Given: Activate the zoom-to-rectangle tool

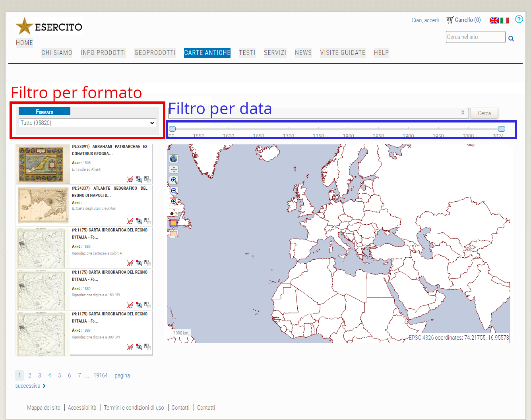Looking at the screenshot, I should point(173,201).
